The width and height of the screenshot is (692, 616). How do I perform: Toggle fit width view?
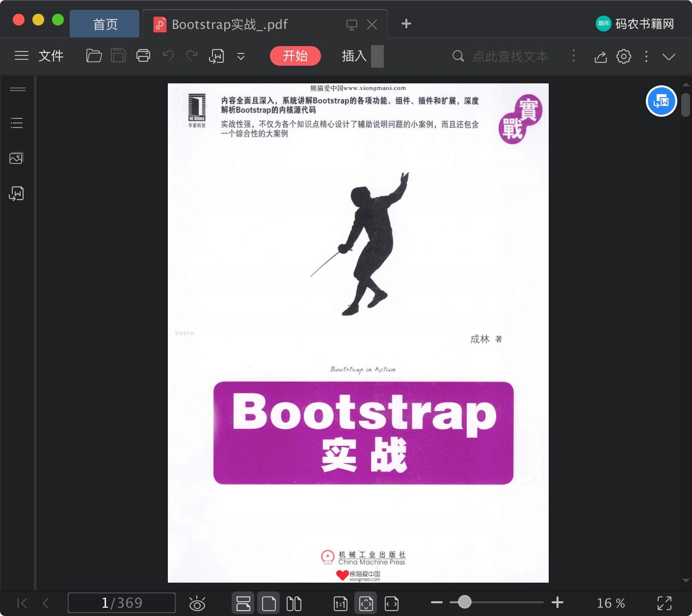click(392, 604)
